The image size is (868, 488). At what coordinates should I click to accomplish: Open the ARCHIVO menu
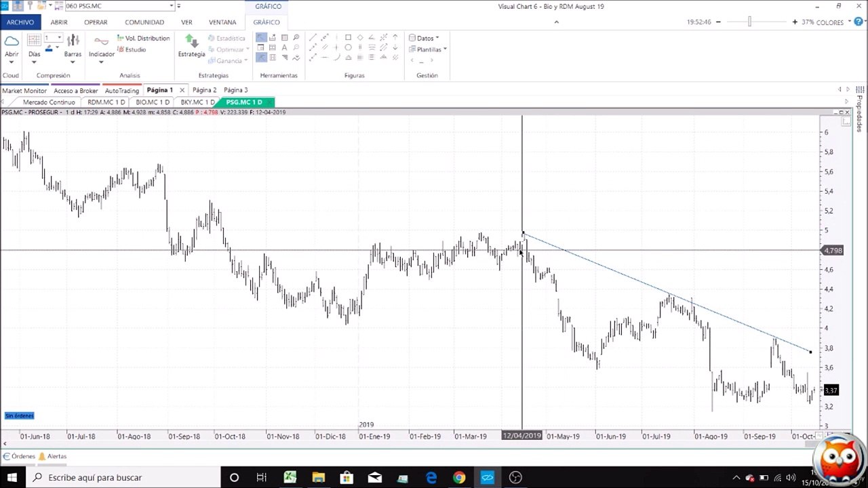tap(20, 22)
